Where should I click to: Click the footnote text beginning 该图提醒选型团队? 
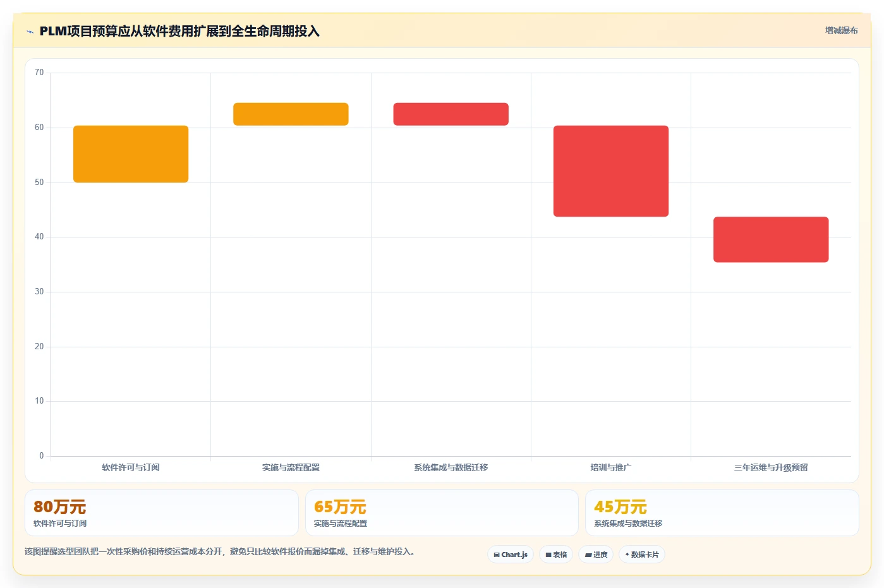coord(221,551)
